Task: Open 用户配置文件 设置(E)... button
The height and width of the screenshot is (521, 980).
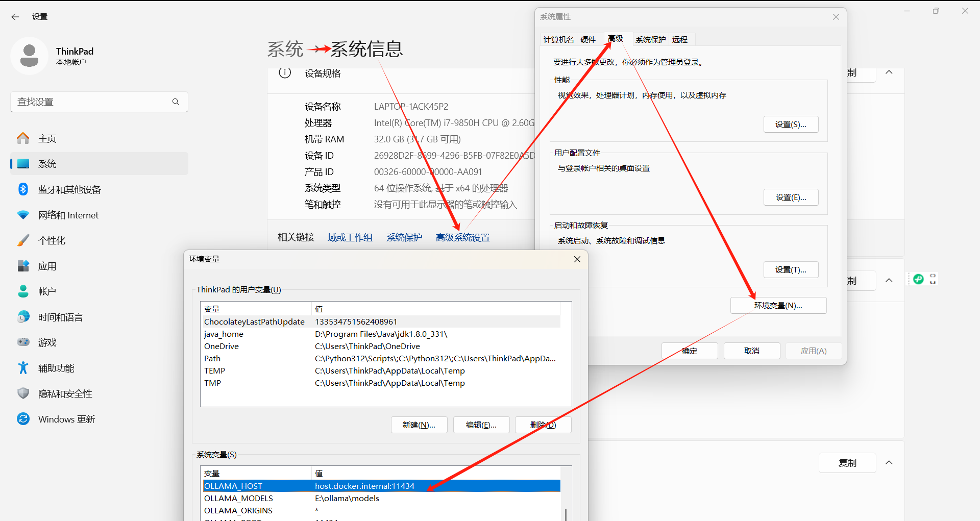Action: [x=791, y=197]
